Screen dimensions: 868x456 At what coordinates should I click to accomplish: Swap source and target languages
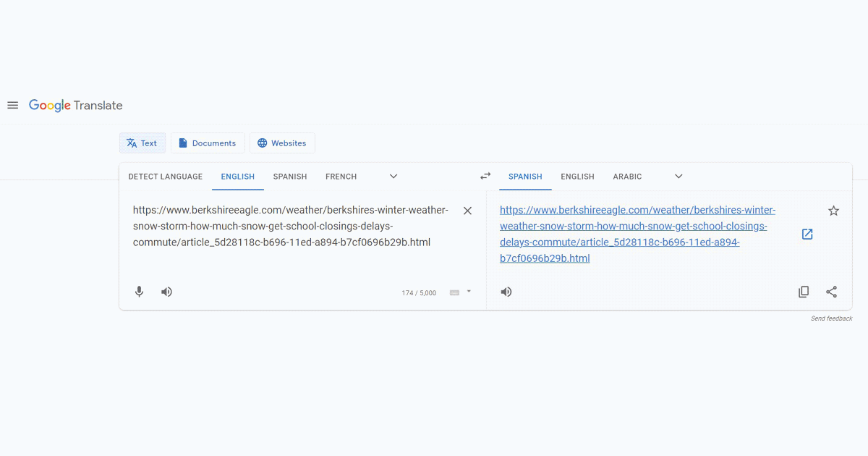click(x=485, y=176)
